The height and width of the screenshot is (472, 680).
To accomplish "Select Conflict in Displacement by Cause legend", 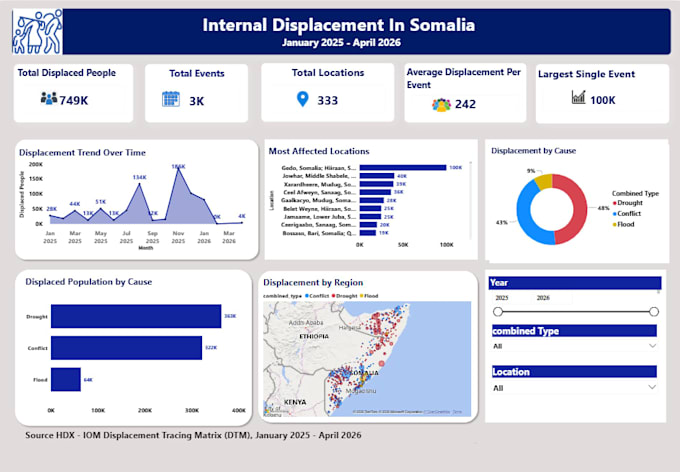I will click(627, 214).
